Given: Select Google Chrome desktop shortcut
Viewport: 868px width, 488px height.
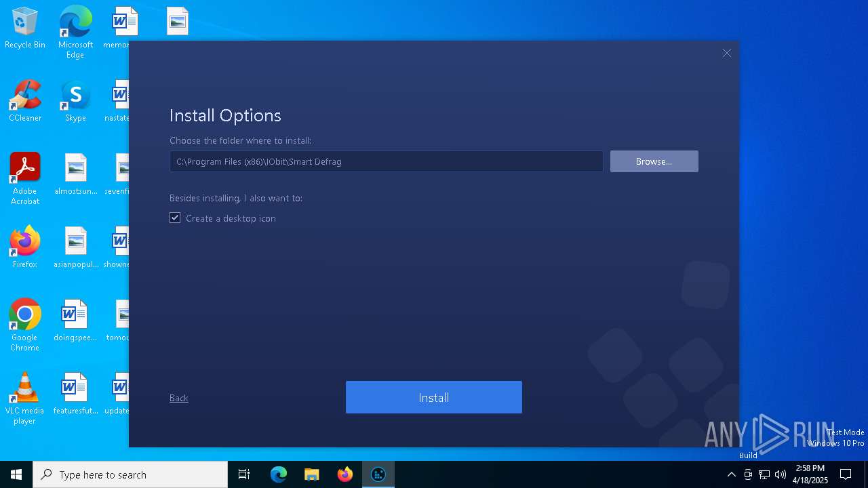Looking at the screenshot, I should pos(25,325).
